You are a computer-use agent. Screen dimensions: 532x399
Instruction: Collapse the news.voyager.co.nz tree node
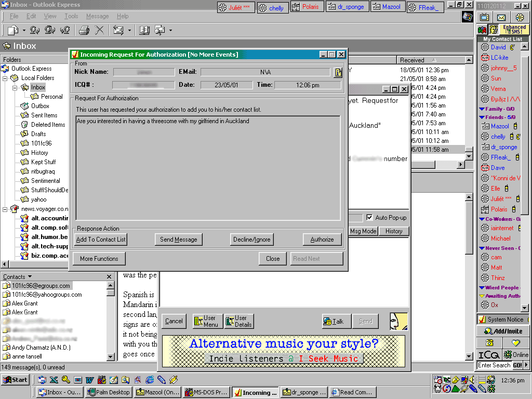pos(5,209)
